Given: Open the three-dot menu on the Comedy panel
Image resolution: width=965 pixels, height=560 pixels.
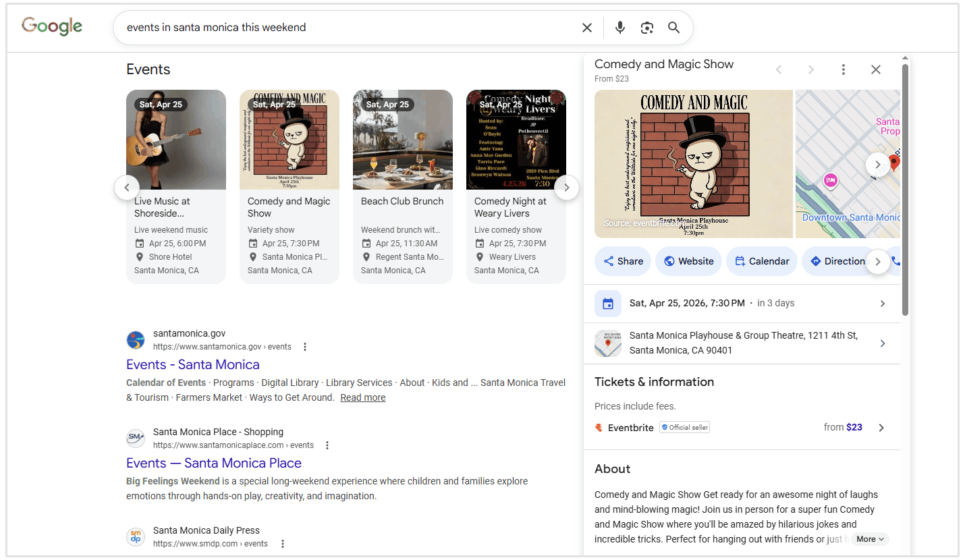Looking at the screenshot, I should 843,69.
